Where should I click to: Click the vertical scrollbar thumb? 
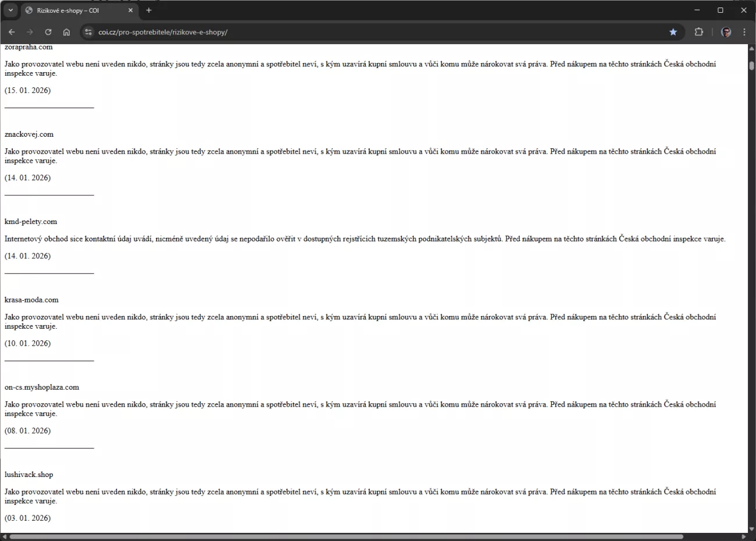point(751,65)
